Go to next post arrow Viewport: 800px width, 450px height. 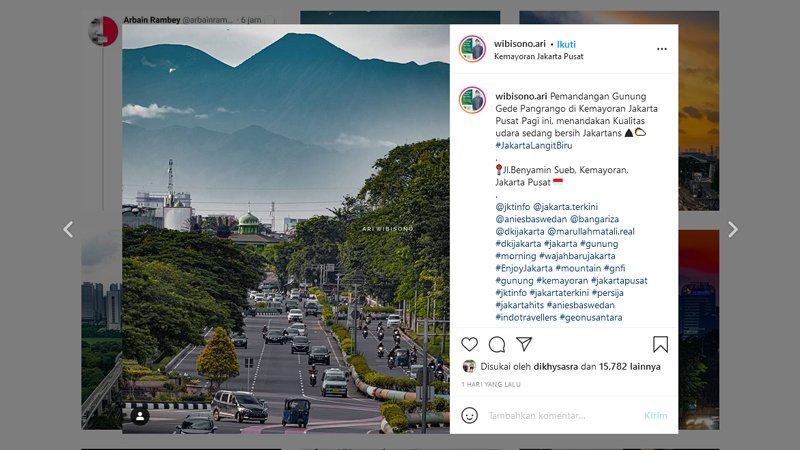(x=732, y=229)
